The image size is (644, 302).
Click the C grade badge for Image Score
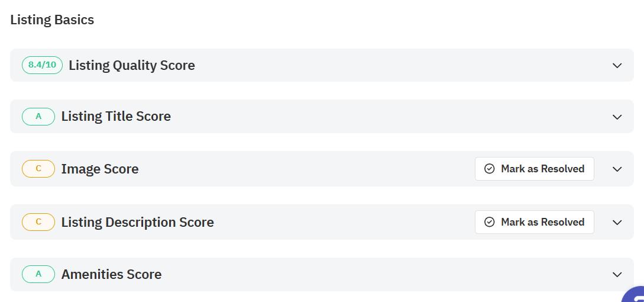pos(38,169)
